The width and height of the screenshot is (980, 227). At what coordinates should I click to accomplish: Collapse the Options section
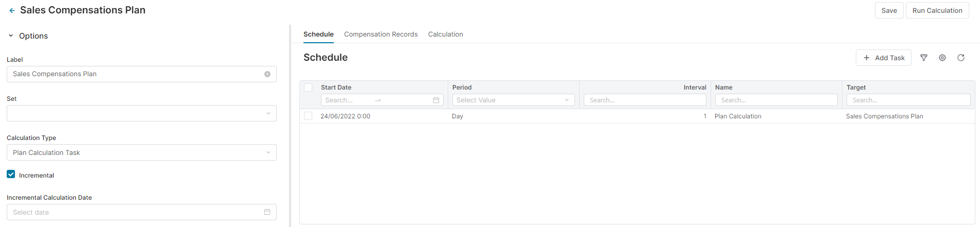pyautogui.click(x=11, y=36)
